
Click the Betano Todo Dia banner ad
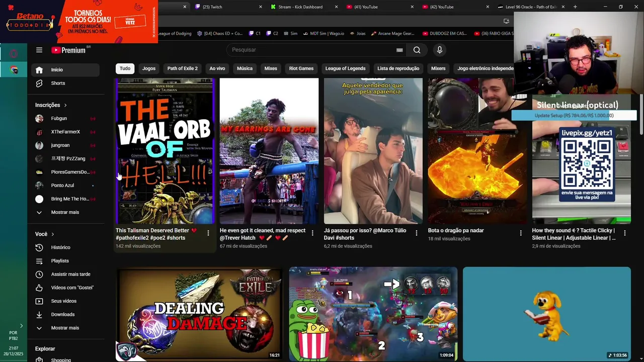pyautogui.click(x=79, y=21)
